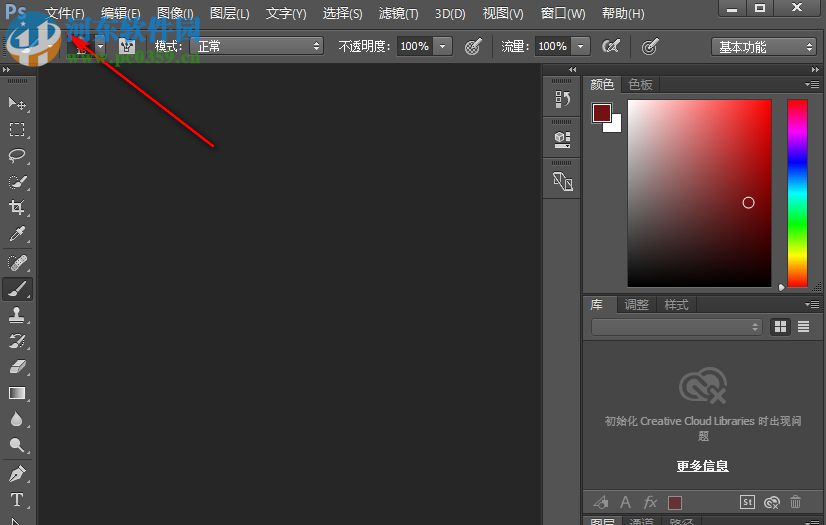Click the Adobe Stock 'St' icon
The image size is (826, 525).
[747, 502]
